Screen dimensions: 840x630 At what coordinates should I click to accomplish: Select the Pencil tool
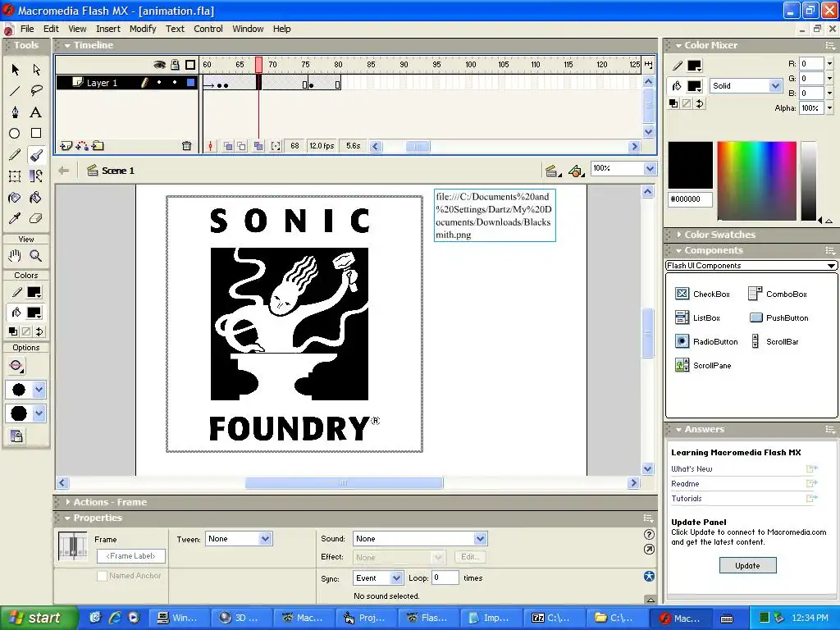pos(15,155)
